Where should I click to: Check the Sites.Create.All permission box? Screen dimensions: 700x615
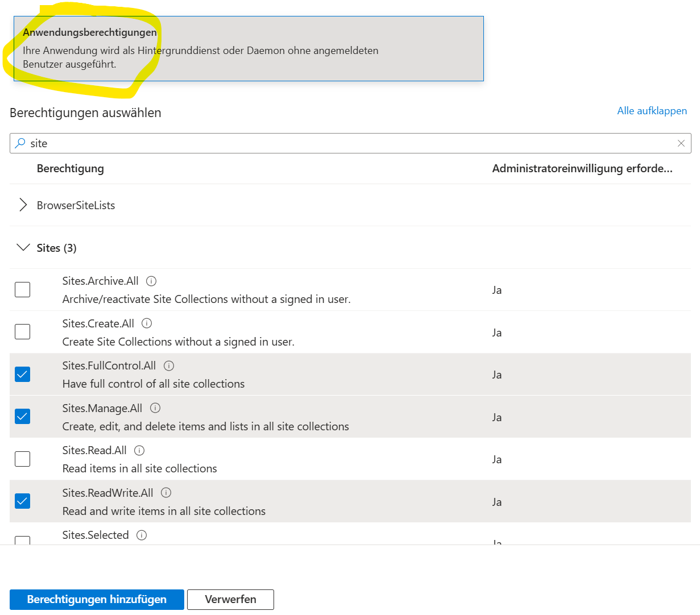[x=23, y=332]
